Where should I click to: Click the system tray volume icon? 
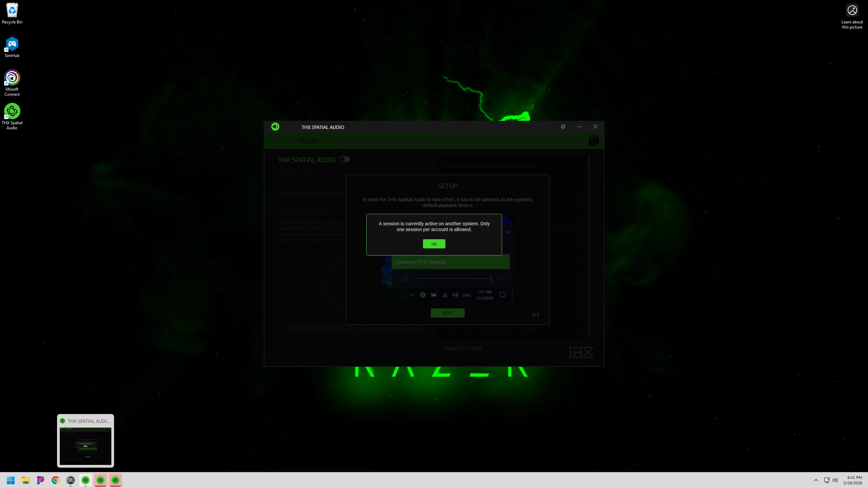coord(835,480)
